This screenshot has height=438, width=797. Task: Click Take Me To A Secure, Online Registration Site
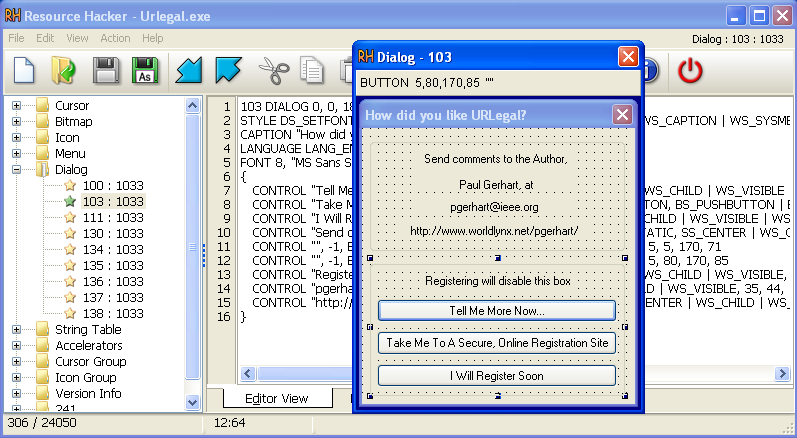[x=497, y=343]
